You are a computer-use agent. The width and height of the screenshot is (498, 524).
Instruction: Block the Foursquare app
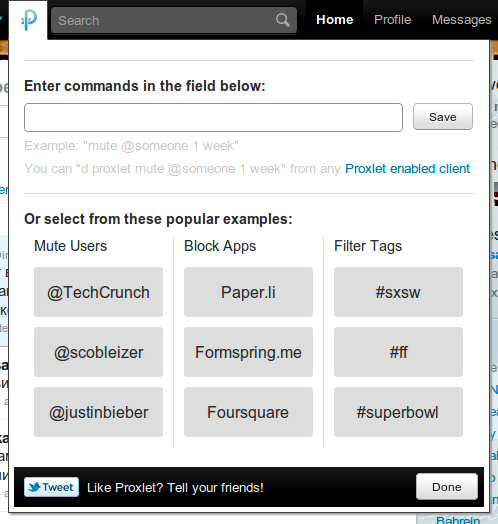click(248, 412)
